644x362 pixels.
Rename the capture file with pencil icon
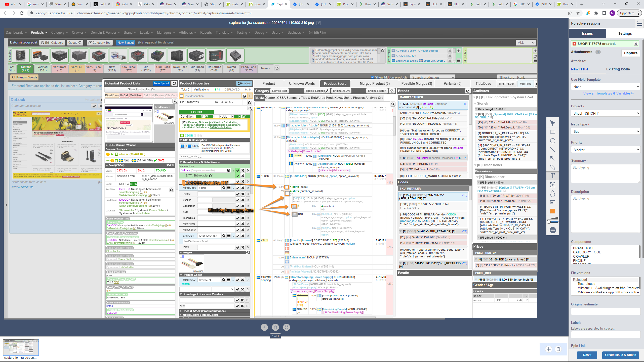click(x=318, y=23)
